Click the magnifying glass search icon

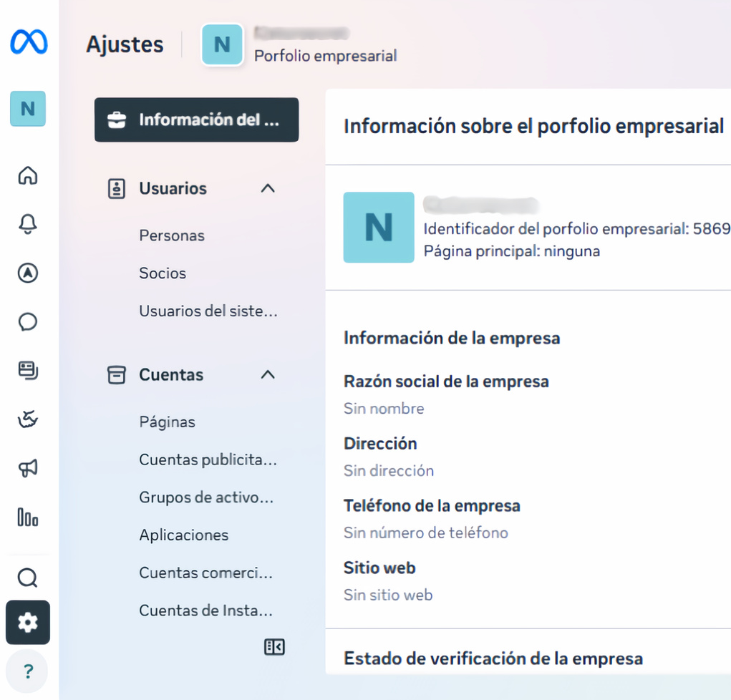tap(28, 578)
